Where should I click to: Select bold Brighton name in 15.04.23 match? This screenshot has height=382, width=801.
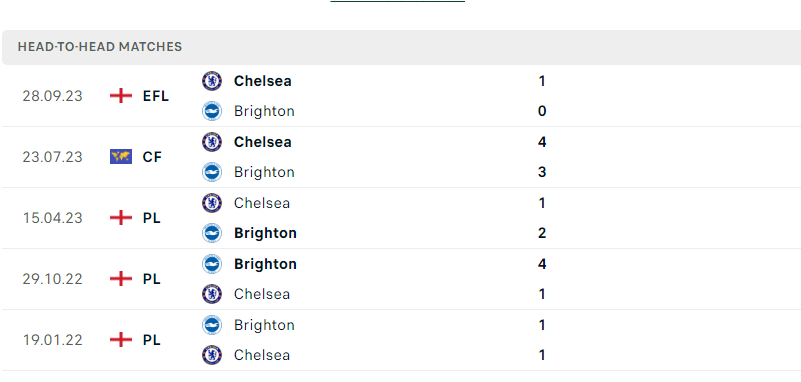265,233
